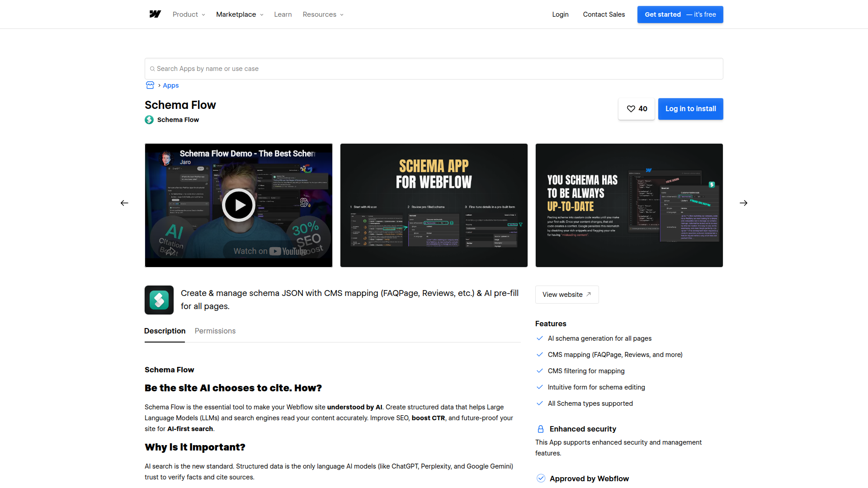Screen dimensions: 868x488
Task: Click the 'Be the site AI chooses to cite' heading
Action: (233, 388)
